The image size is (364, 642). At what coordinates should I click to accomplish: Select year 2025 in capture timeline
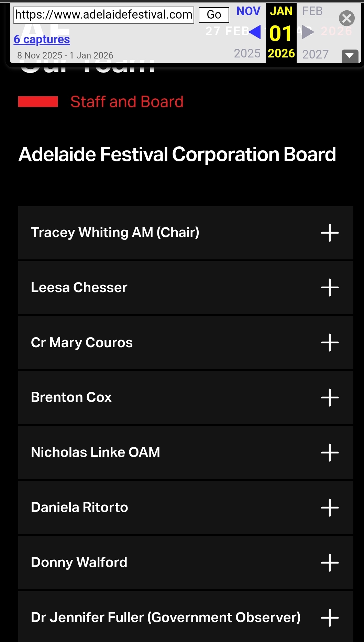tap(247, 53)
